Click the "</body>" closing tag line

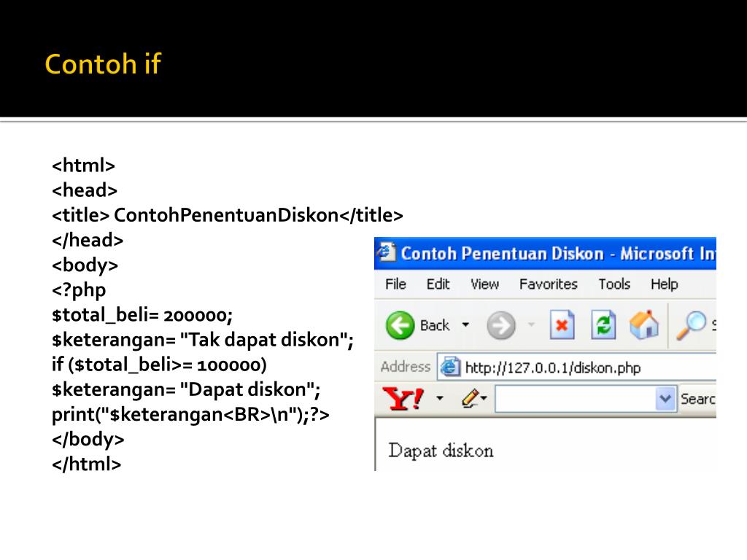[88, 439]
